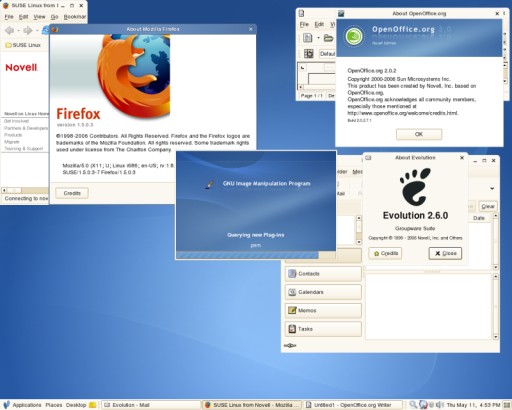Click the GNOME foot logo in About Evolution
512x410 pixels.
(x=415, y=186)
